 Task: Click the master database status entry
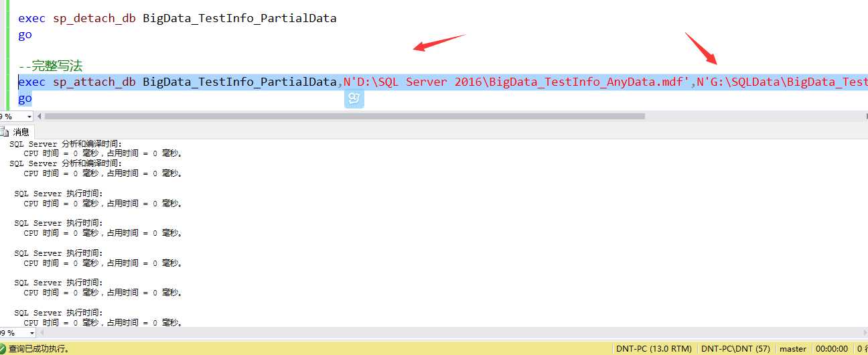[793, 349]
